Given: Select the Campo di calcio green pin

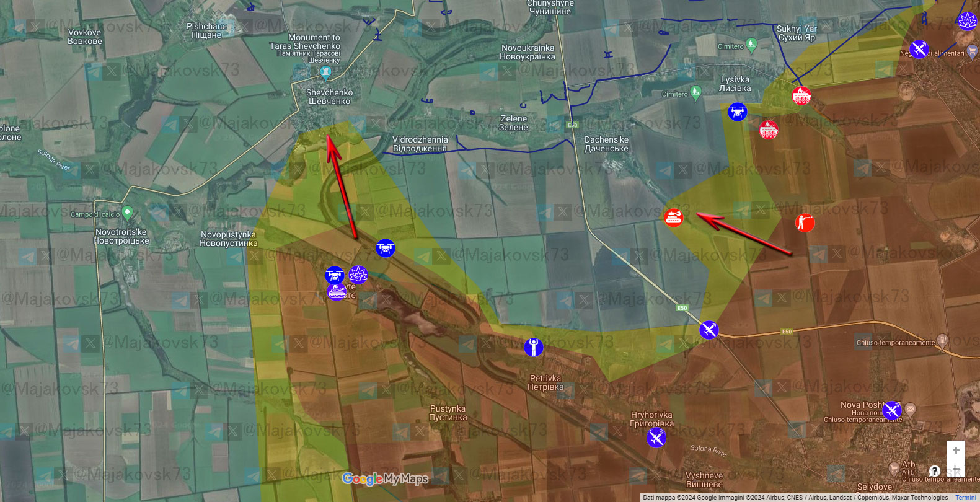Looking at the screenshot, I should click(128, 213).
